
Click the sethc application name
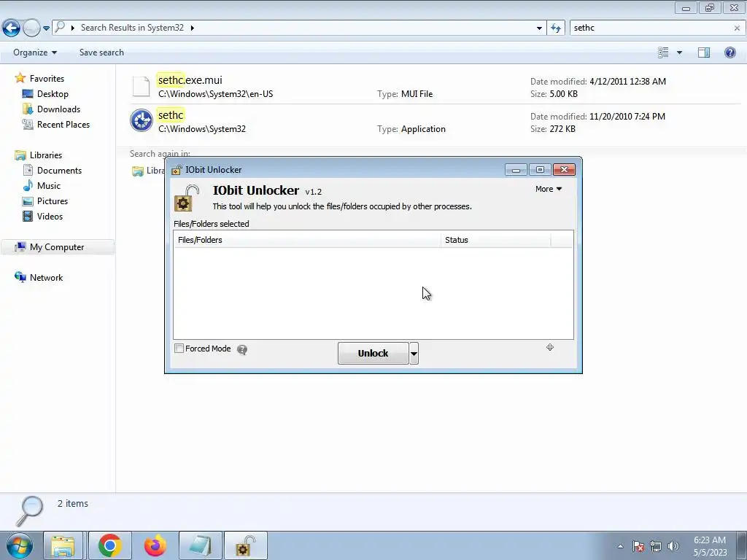171,115
